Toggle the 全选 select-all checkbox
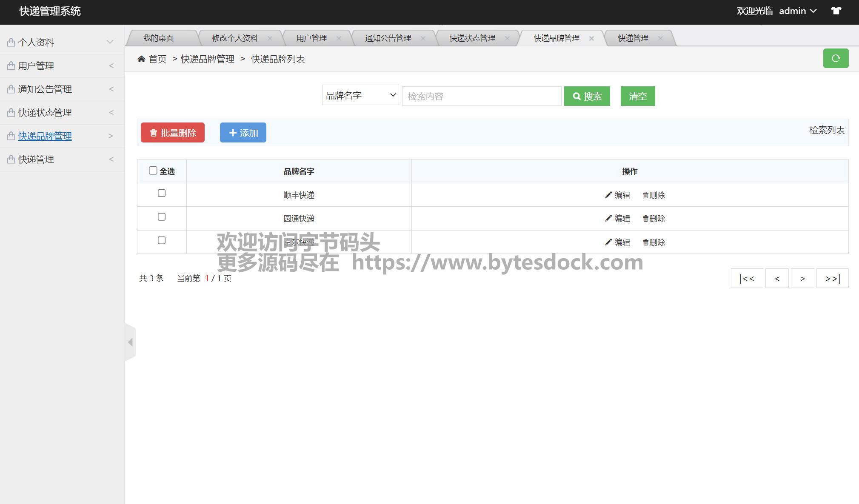Screen dimensions: 859x504 point(153,171)
